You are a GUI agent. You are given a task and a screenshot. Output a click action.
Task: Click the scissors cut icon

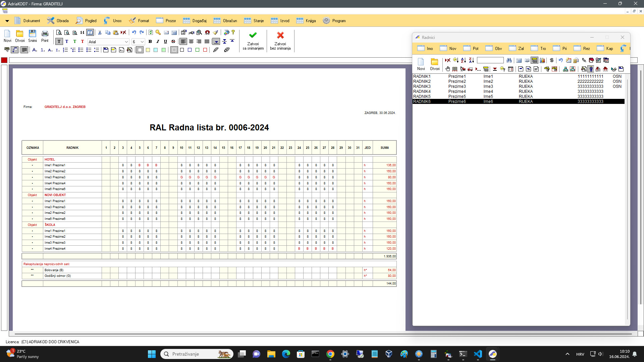pyautogui.click(x=100, y=33)
